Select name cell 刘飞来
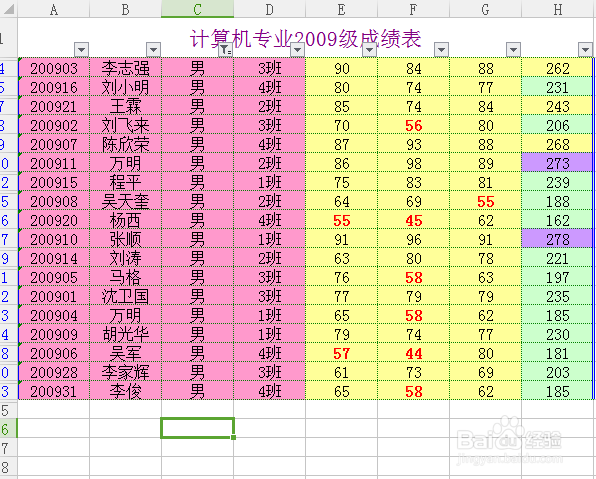 click(125, 125)
